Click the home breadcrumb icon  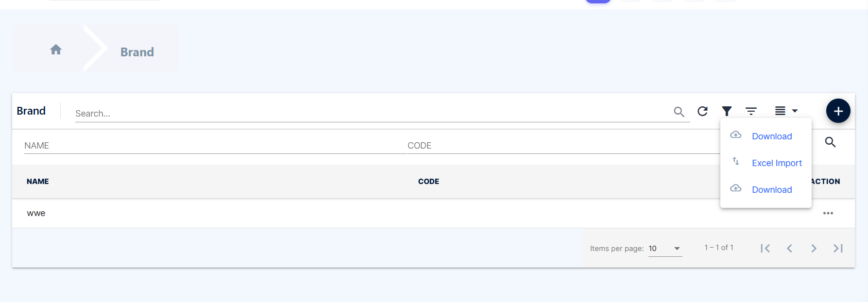[56, 50]
